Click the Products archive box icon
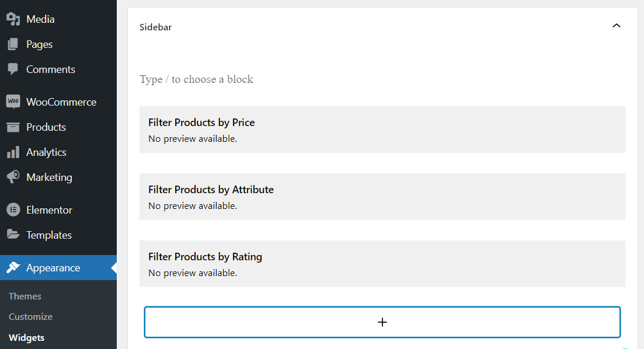The image size is (644, 349). pos(13,127)
